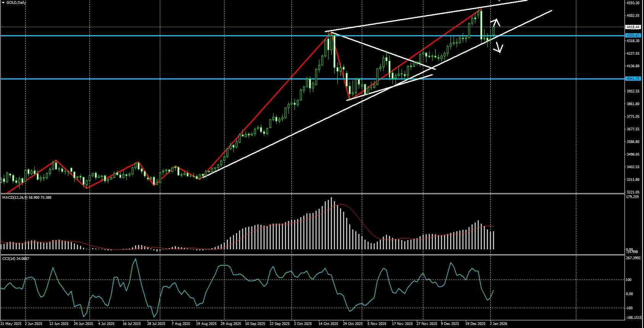Select the 4418.44 current price tag
The width and height of the screenshot is (644, 328).
pyautogui.click(x=633, y=27)
